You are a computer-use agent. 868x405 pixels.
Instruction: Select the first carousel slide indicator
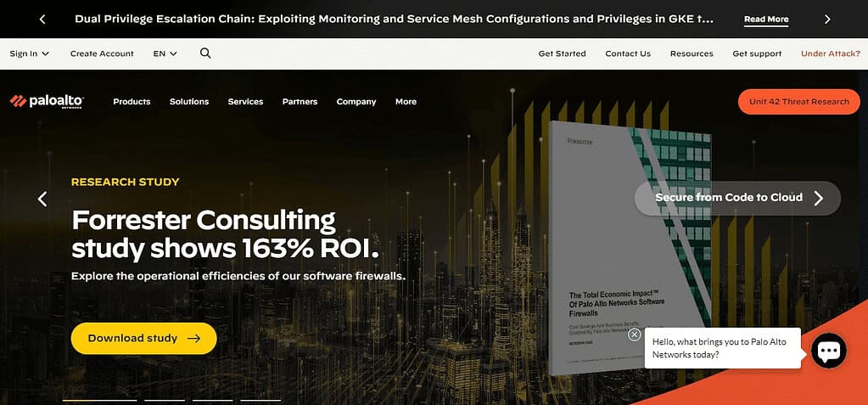(99, 399)
